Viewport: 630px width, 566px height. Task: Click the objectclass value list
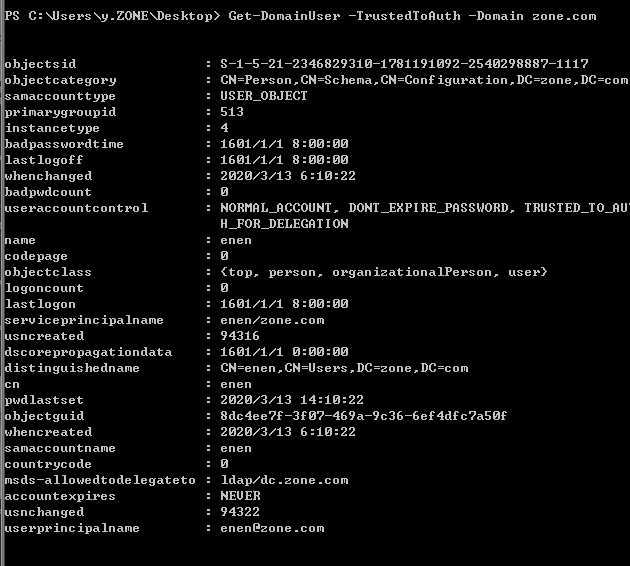384,272
